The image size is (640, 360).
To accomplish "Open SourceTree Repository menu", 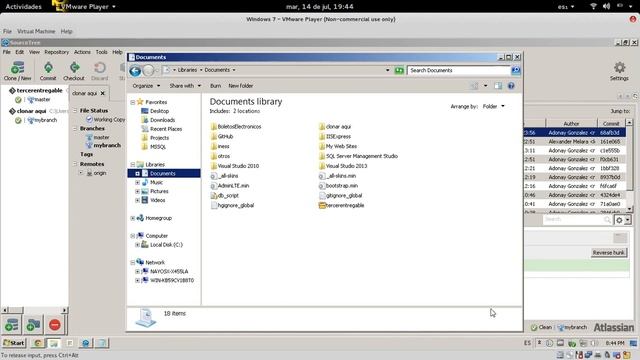I will [57, 52].
